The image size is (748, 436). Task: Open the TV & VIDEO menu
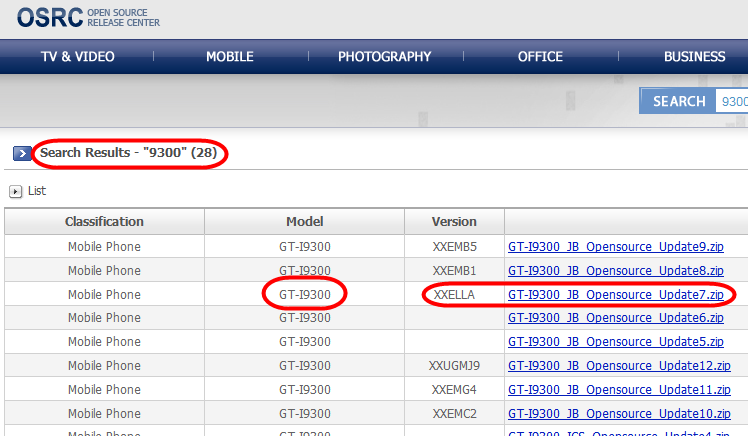pos(78,57)
